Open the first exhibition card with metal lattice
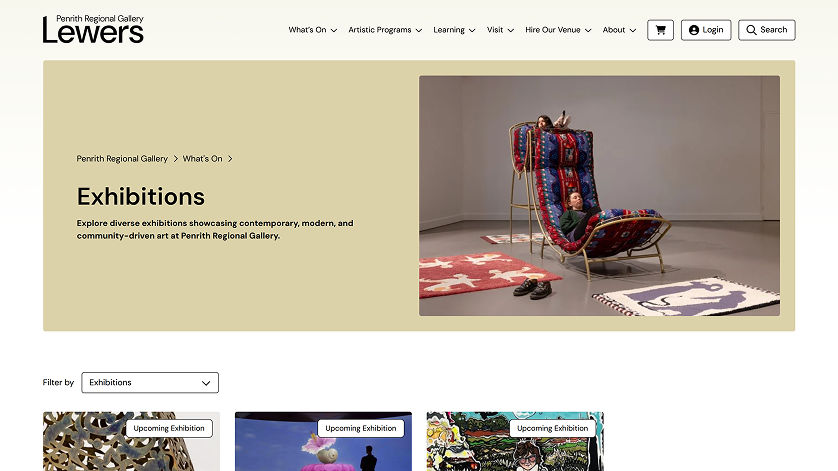 coord(131,441)
